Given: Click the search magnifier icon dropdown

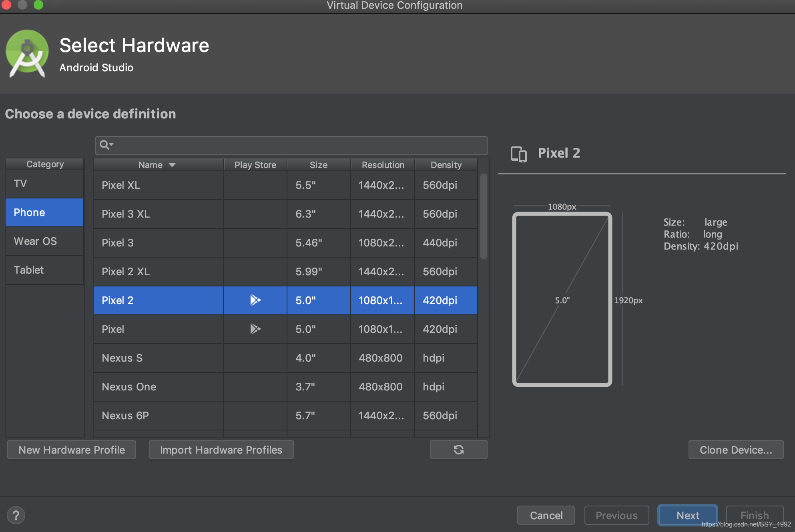Looking at the screenshot, I should [106, 145].
